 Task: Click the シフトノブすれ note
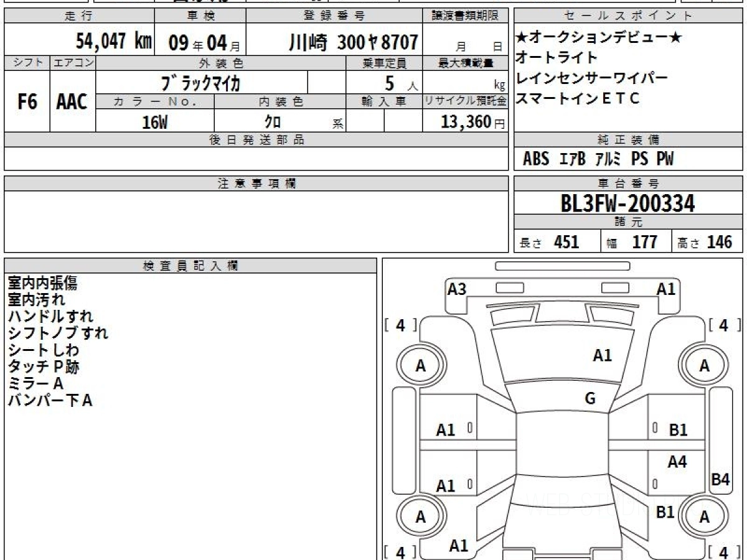coord(58,333)
